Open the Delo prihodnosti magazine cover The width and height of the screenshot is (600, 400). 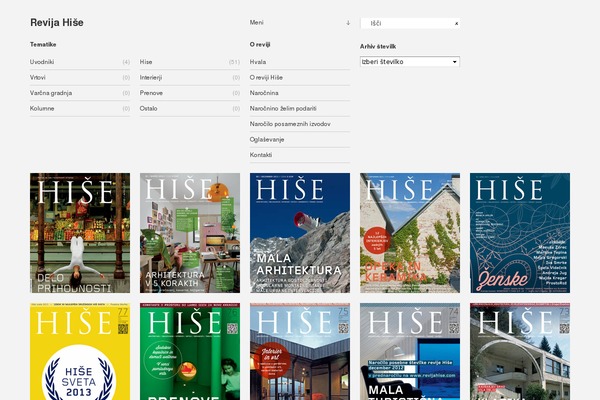tap(80, 233)
